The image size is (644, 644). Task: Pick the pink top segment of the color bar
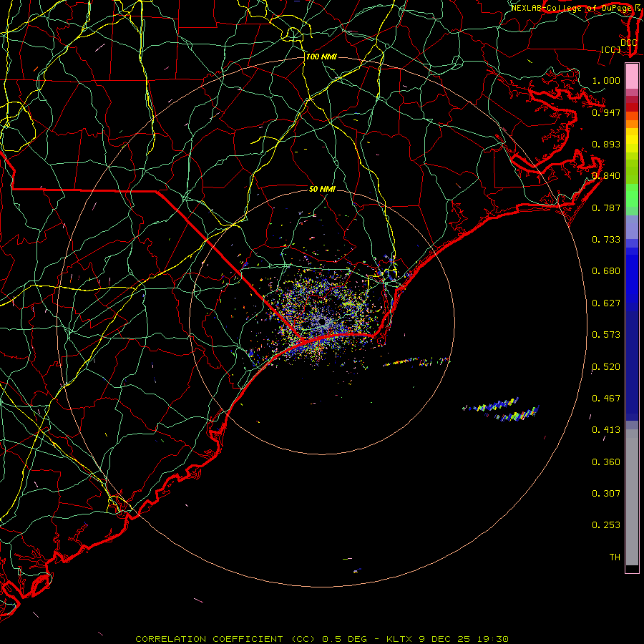[632, 77]
